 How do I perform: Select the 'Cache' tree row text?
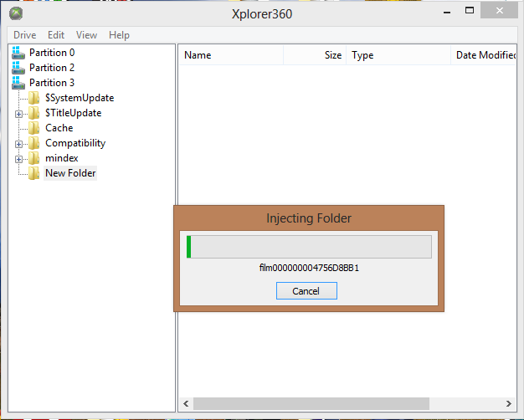tap(59, 128)
